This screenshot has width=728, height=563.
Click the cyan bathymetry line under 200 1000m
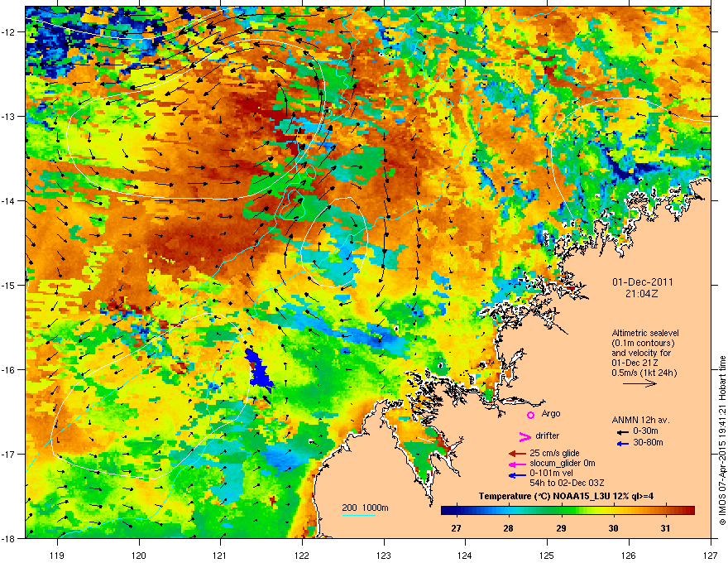pyautogui.click(x=359, y=515)
